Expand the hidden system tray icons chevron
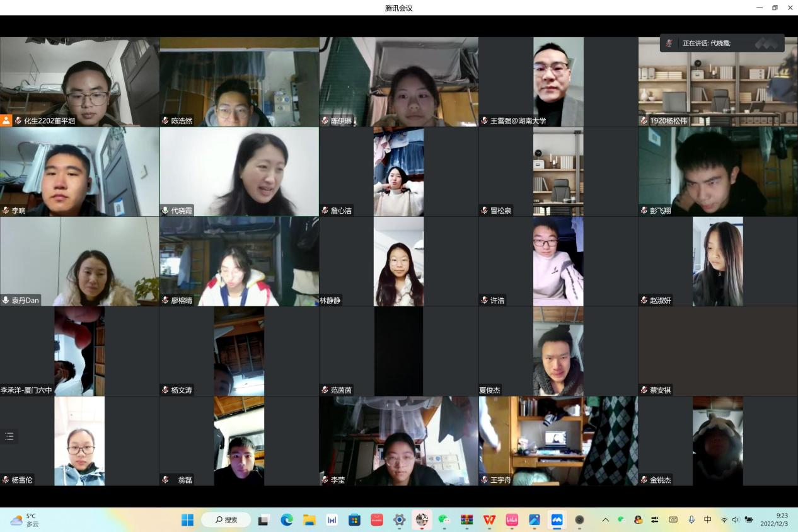 point(606,520)
